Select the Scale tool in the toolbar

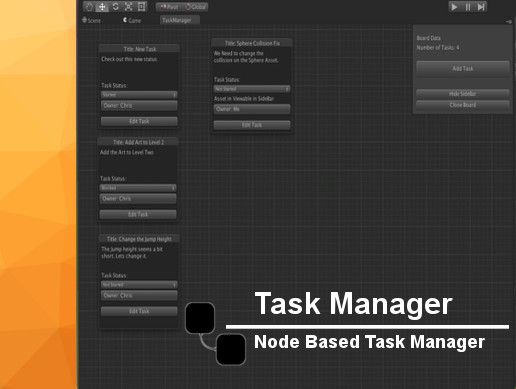tap(128, 7)
